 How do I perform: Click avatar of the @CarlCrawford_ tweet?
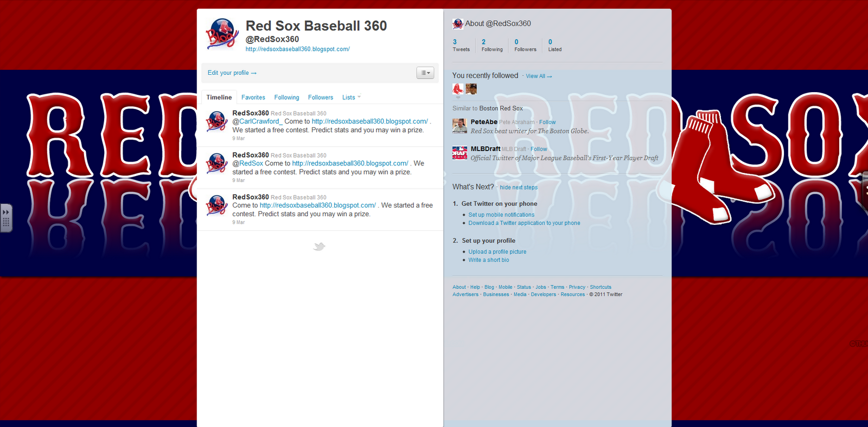[217, 121]
